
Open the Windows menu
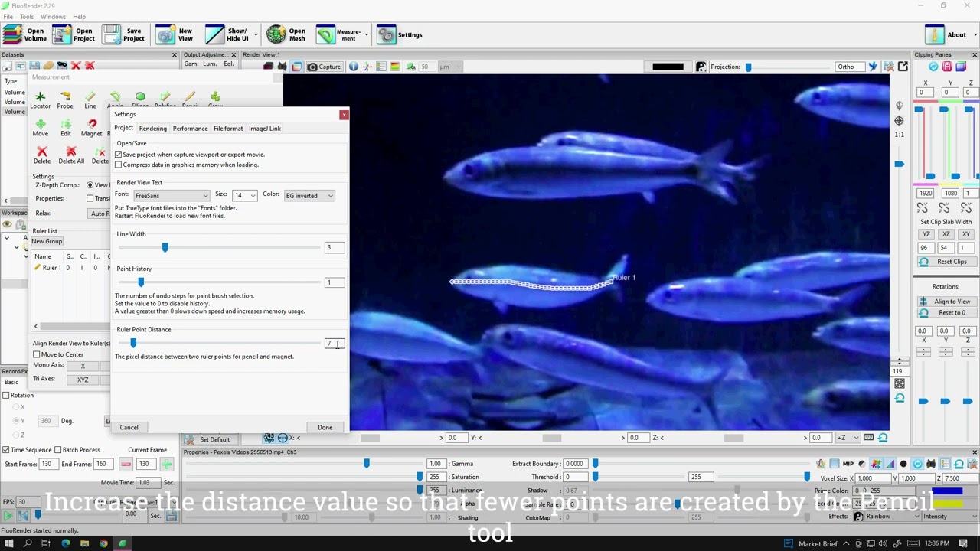(53, 17)
